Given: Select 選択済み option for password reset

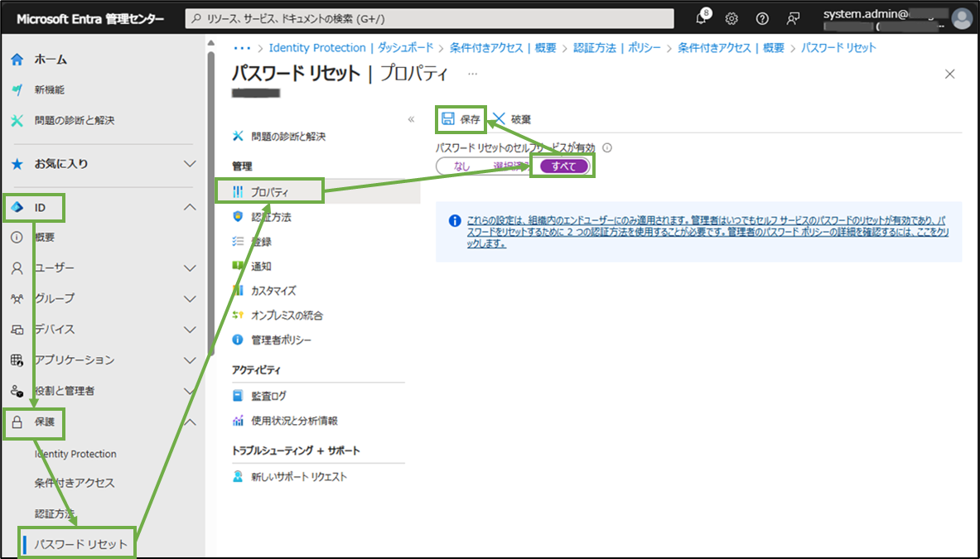Looking at the screenshot, I should pos(508,165).
